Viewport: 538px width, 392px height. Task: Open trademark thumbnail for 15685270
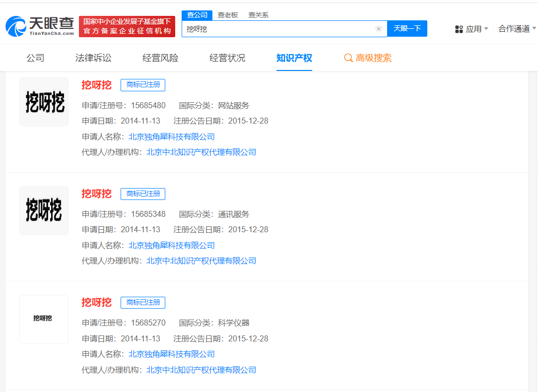[x=44, y=319]
